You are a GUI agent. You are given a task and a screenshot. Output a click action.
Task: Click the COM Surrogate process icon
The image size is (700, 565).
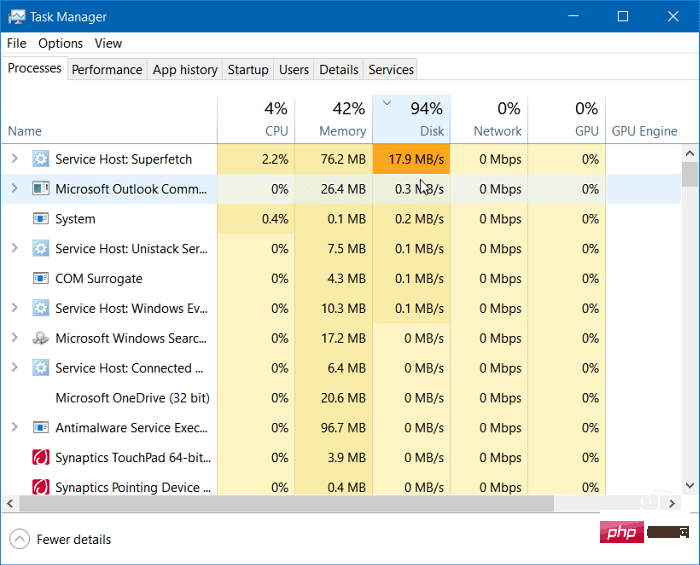click(x=41, y=278)
